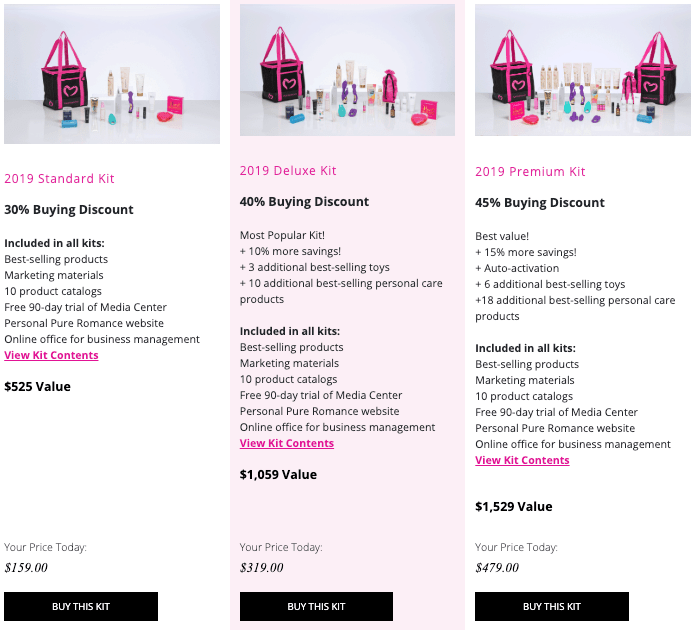Open the 2019 Standard Kit product image
Viewport: 696px width, 630px height.
coord(112,74)
